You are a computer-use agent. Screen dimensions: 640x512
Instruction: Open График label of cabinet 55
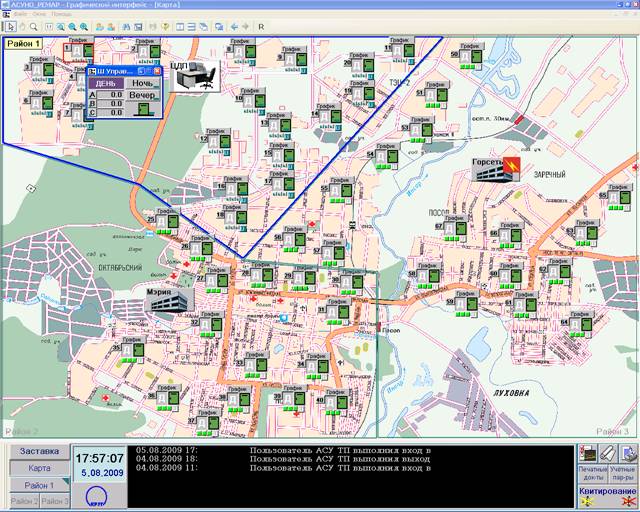[340, 180]
